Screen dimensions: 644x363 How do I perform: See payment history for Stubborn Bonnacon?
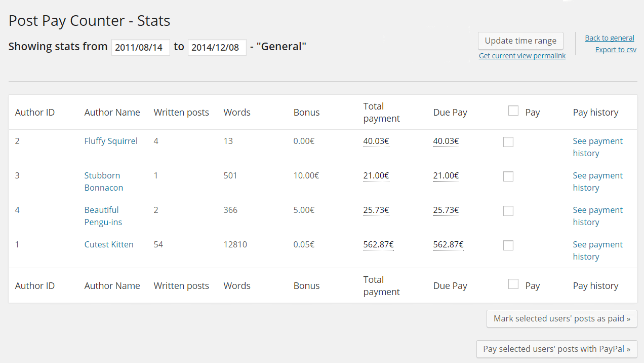[597, 181]
